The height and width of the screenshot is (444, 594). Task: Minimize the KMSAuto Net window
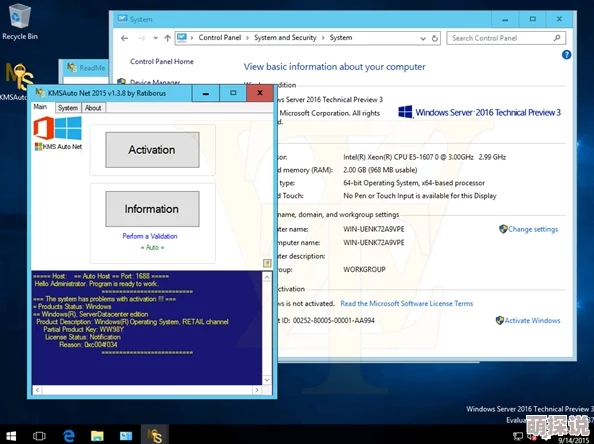[206, 93]
